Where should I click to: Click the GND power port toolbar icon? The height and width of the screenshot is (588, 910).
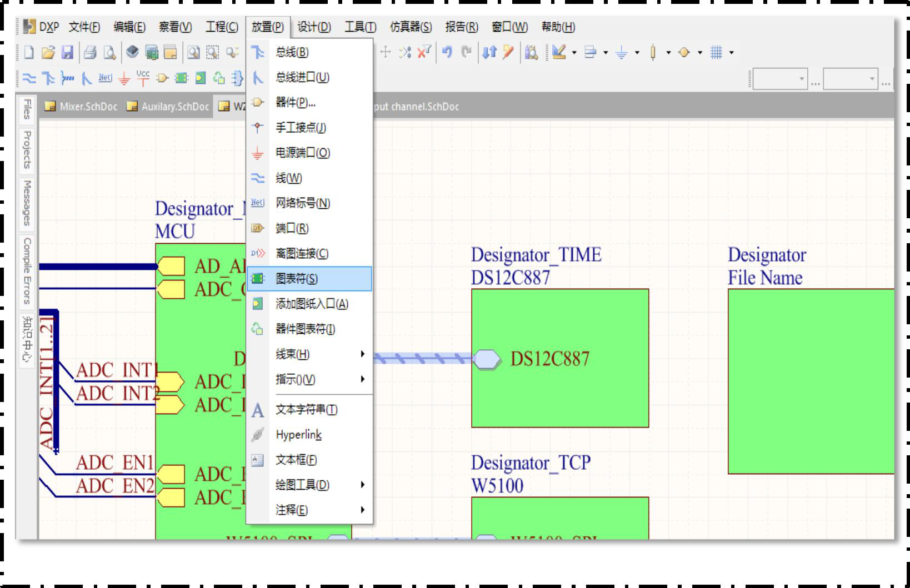click(x=124, y=79)
